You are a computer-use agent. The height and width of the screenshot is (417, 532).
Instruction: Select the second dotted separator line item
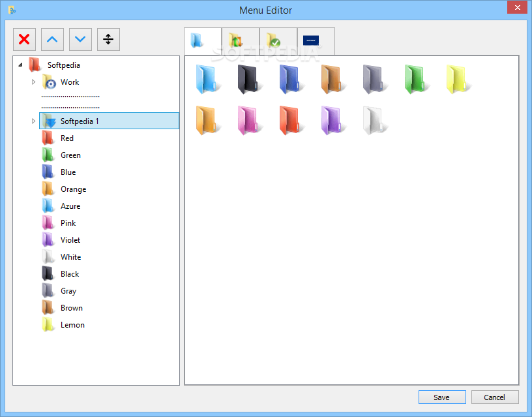70,108
